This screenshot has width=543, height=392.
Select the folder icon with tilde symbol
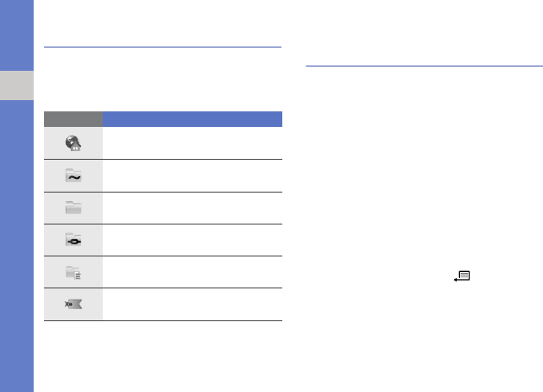click(73, 176)
